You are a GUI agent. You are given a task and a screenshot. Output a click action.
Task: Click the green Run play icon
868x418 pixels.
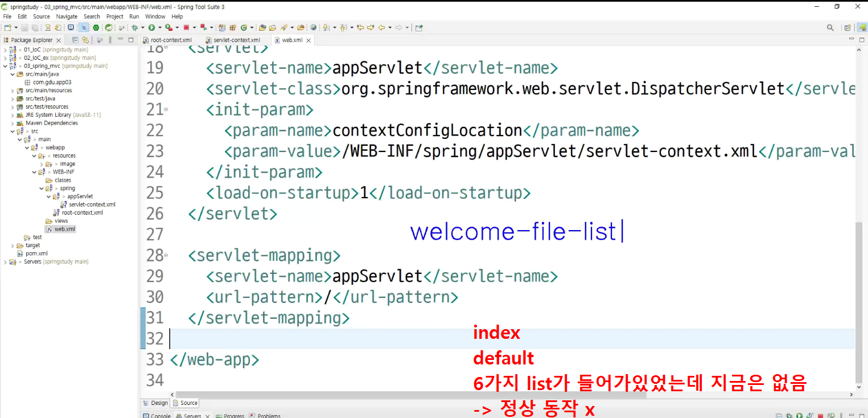[151, 27]
